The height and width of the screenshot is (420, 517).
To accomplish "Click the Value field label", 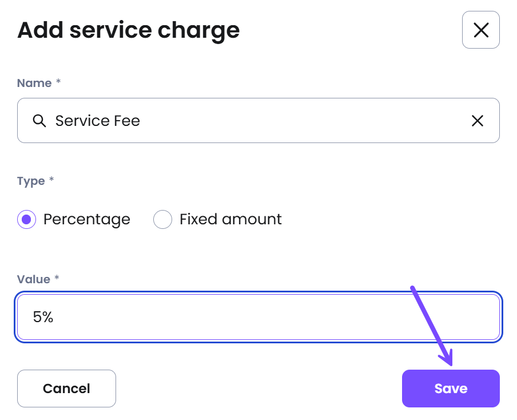I will point(34,279).
